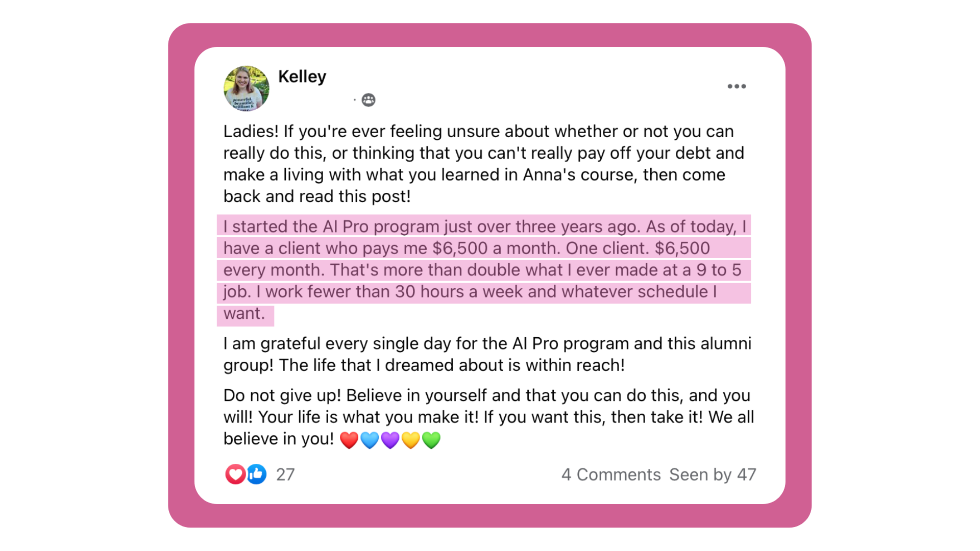Click the red heart reaction icon
This screenshot has width=980, height=551.
coord(235,474)
